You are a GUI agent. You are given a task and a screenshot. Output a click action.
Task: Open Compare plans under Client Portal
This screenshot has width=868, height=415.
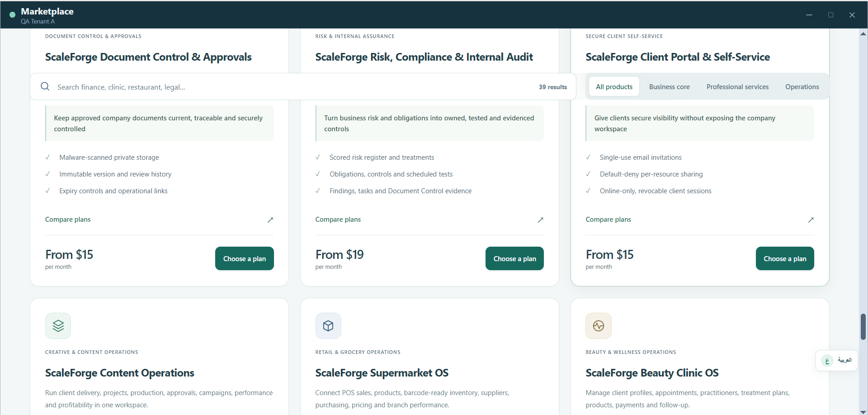click(x=608, y=219)
